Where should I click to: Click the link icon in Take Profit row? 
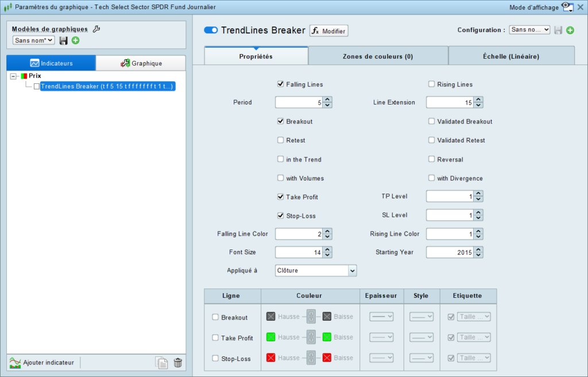pyautogui.click(x=311, y=337)
